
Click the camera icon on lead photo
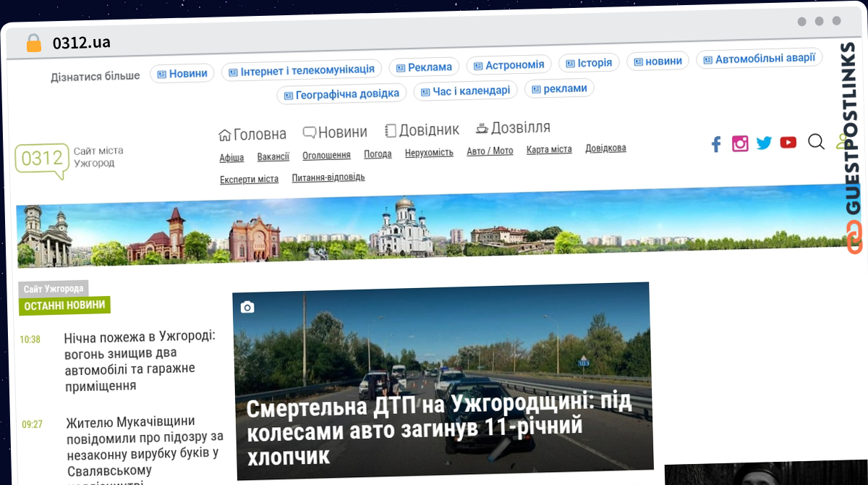[x=247, y=307]
